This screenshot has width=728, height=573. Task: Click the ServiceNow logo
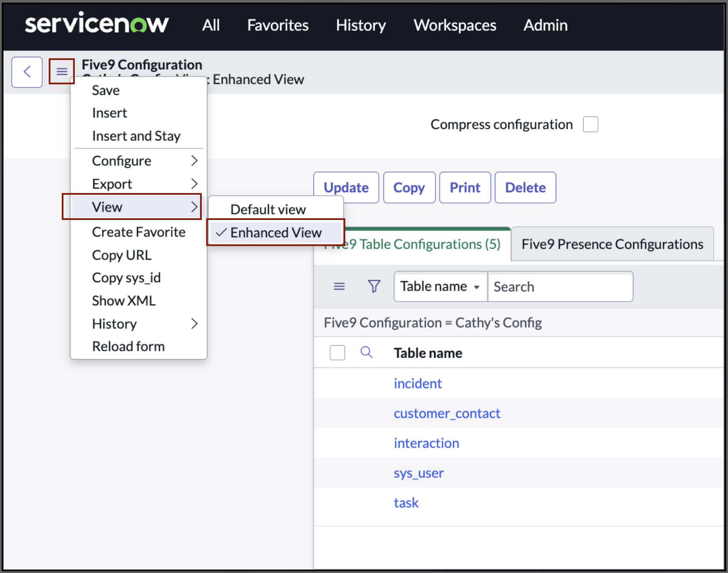pos(97,23)
